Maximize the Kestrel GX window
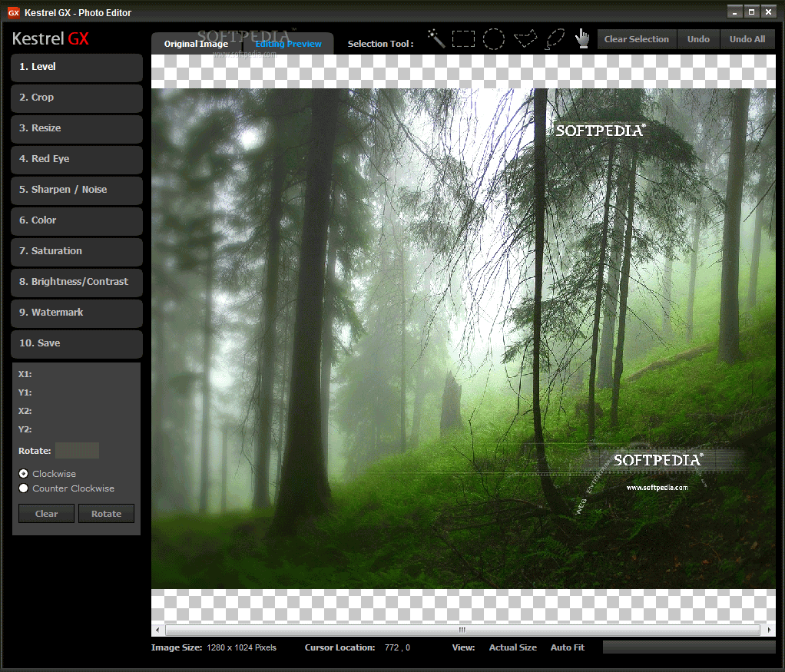Image resolution: width=785 pixels, height=672 pixels. click(751, 12)
